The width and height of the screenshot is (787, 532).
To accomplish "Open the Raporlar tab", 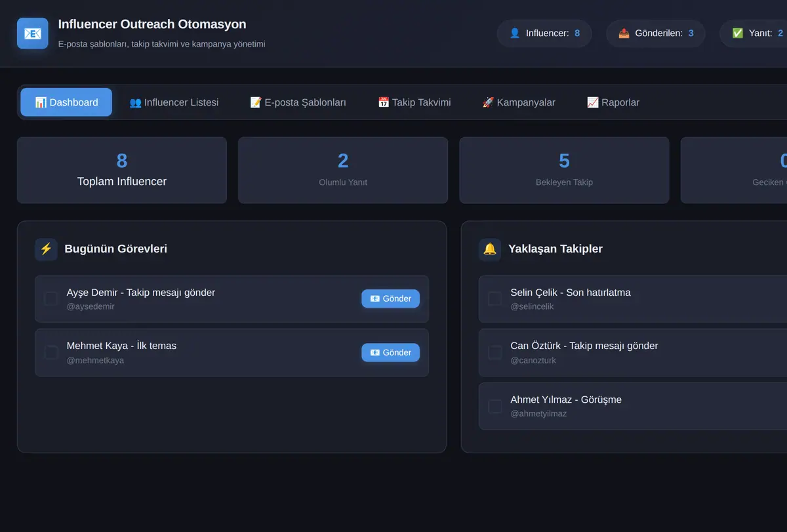I will [613, 102].
